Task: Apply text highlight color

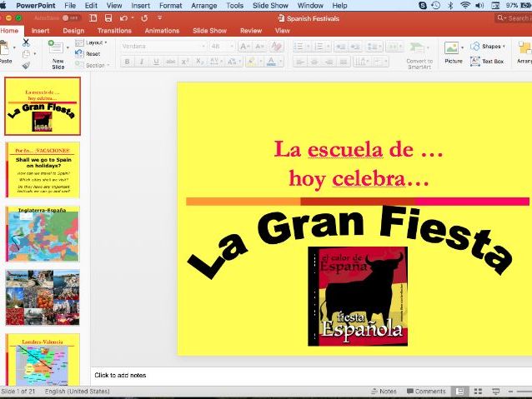Action: (251, 62)
